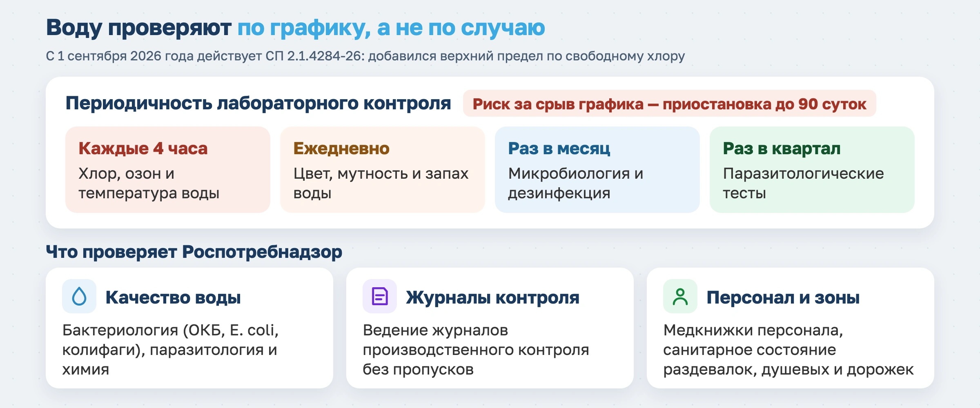Image resolution: width=980 pixels, height=408 pixels.
Task: Click 'Периодичность лабораторного контроля' heading
Action: [x=258, y=103]
